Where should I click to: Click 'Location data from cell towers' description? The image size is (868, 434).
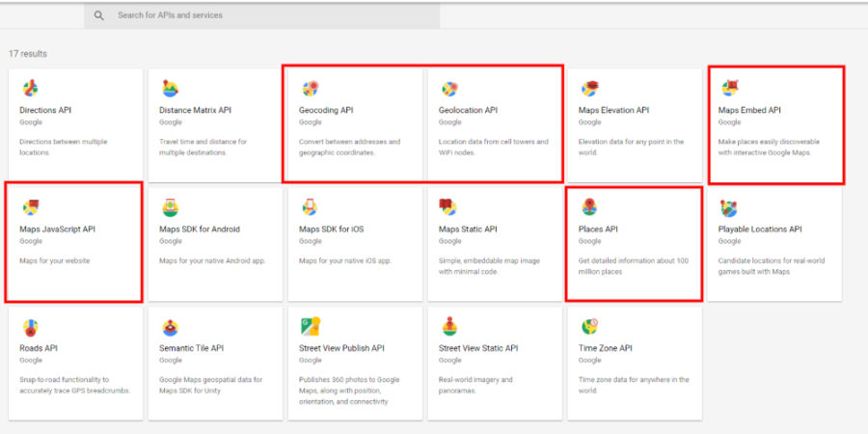(493, 148)
